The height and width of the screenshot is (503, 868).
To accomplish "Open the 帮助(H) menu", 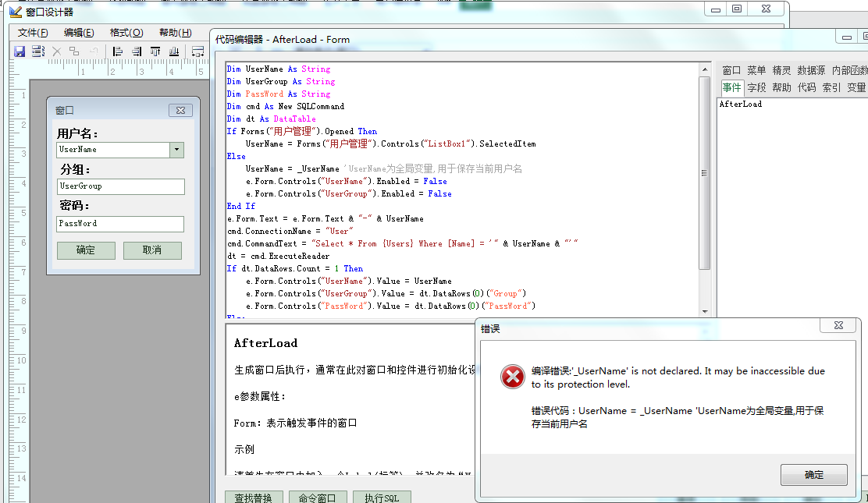I will 175,33.
